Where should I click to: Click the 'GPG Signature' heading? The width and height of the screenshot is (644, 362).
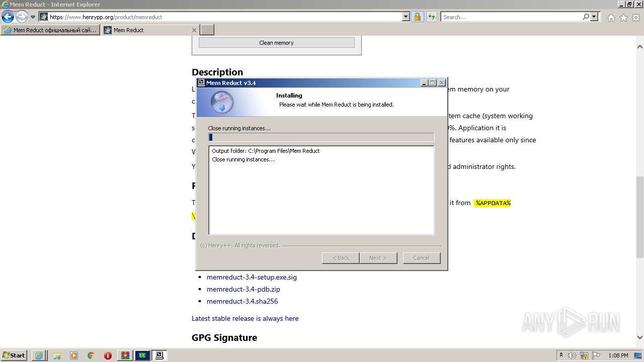224,337
